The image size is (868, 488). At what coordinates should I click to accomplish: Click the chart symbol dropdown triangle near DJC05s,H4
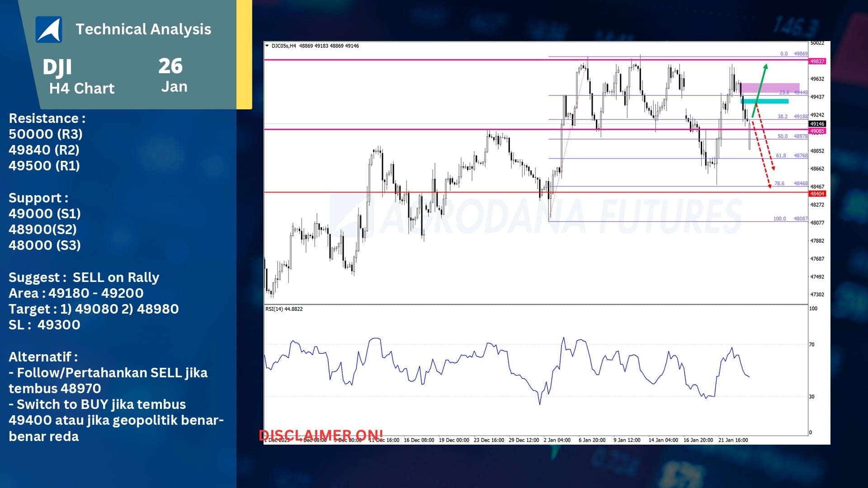[267, 46]
